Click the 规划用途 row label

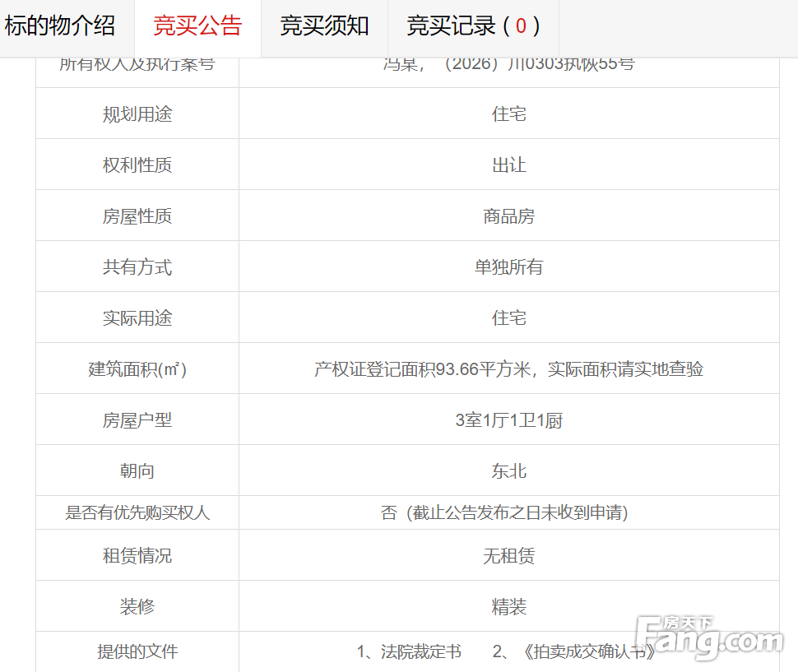137,114
